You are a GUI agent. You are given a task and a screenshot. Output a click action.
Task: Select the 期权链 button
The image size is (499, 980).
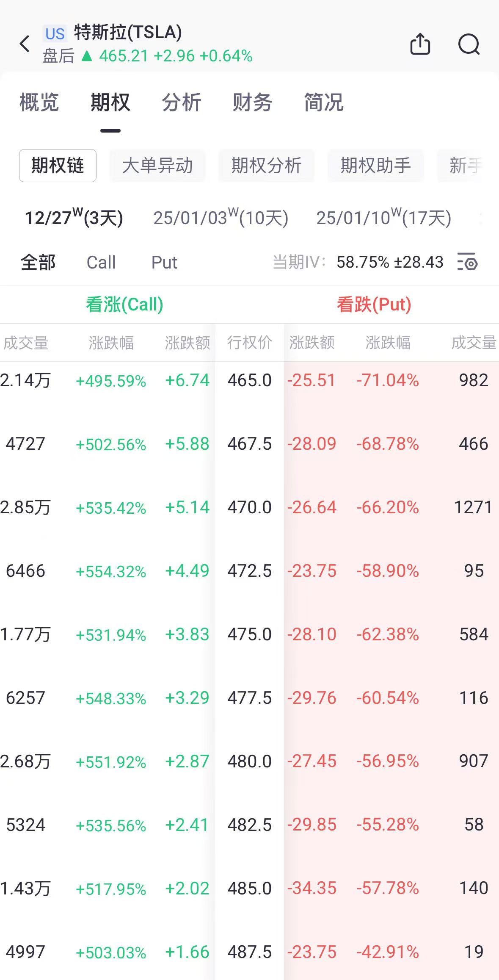(x=58, y=166)
